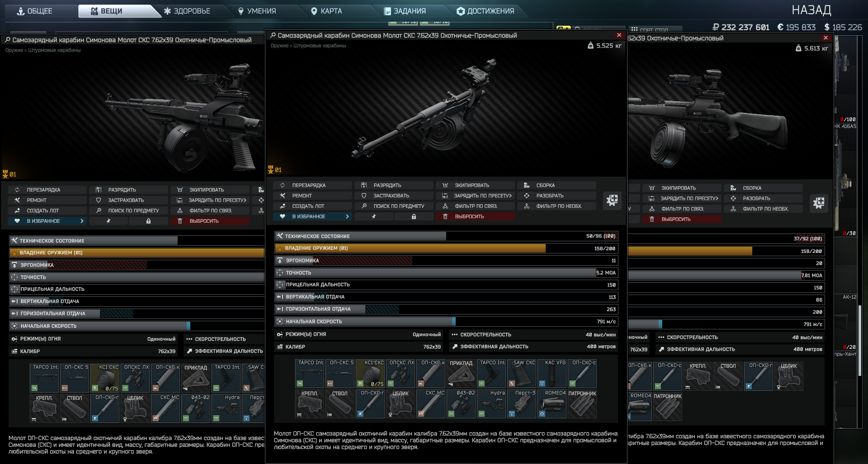Select empty СТВОЛ slot in right window
The image size is (868, 464).
tap(728, 376)
